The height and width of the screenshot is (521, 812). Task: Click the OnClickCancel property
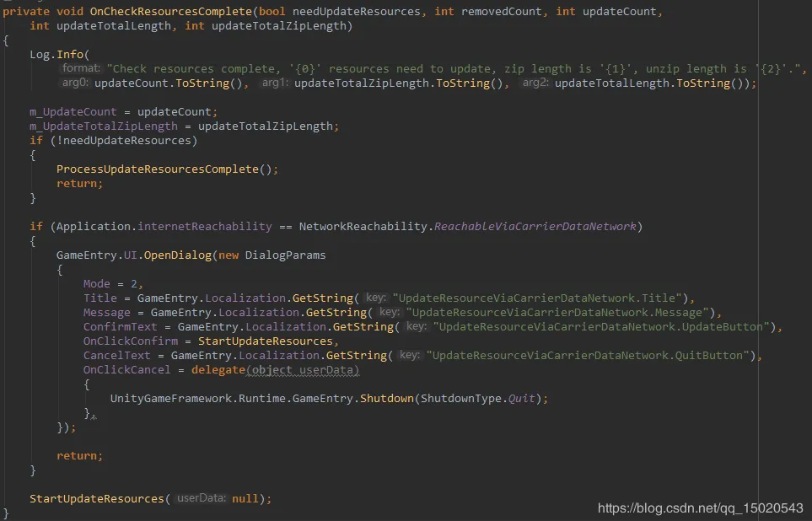[x=126, y=370]
